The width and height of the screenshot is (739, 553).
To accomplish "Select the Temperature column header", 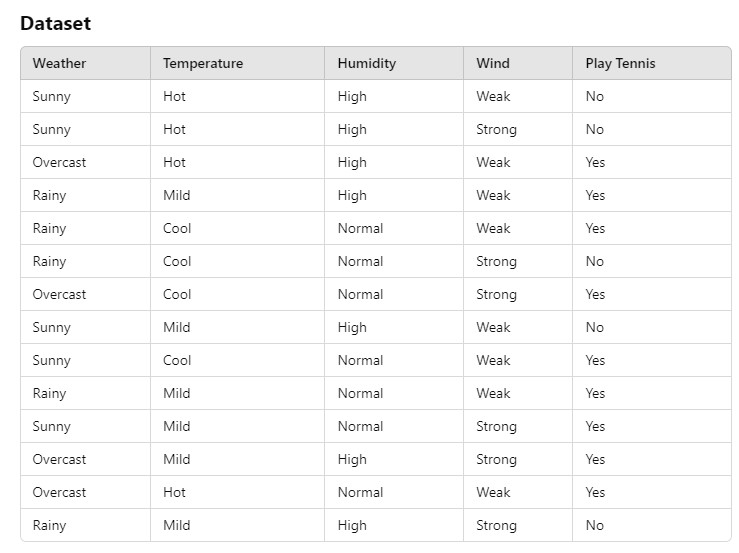I will coord(203,63).
